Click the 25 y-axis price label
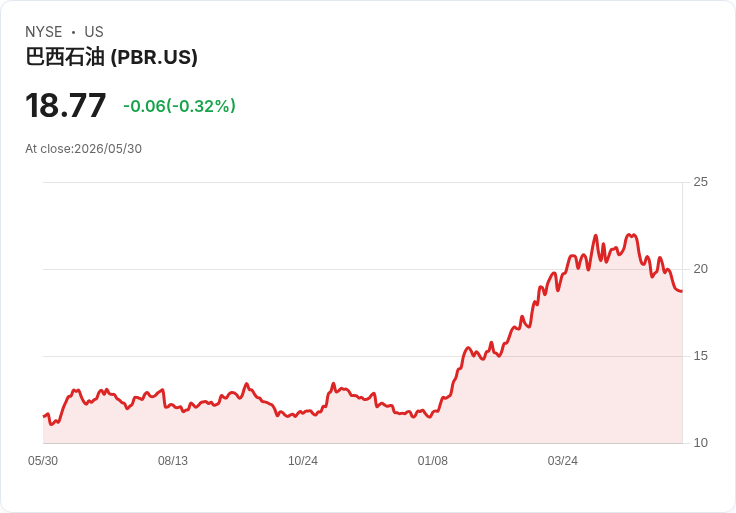This screenshot has width=736, height=513. click(x=700, y=182)
